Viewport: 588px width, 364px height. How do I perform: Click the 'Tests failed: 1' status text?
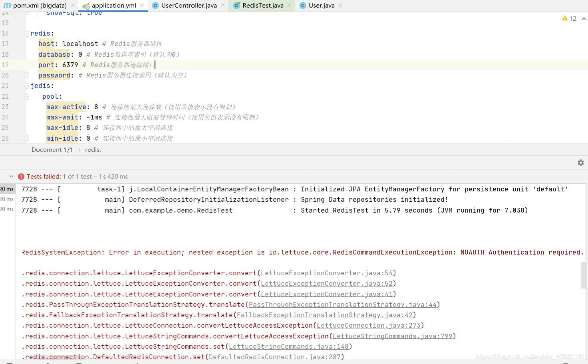pyautogui.click(x=46, y=176)
